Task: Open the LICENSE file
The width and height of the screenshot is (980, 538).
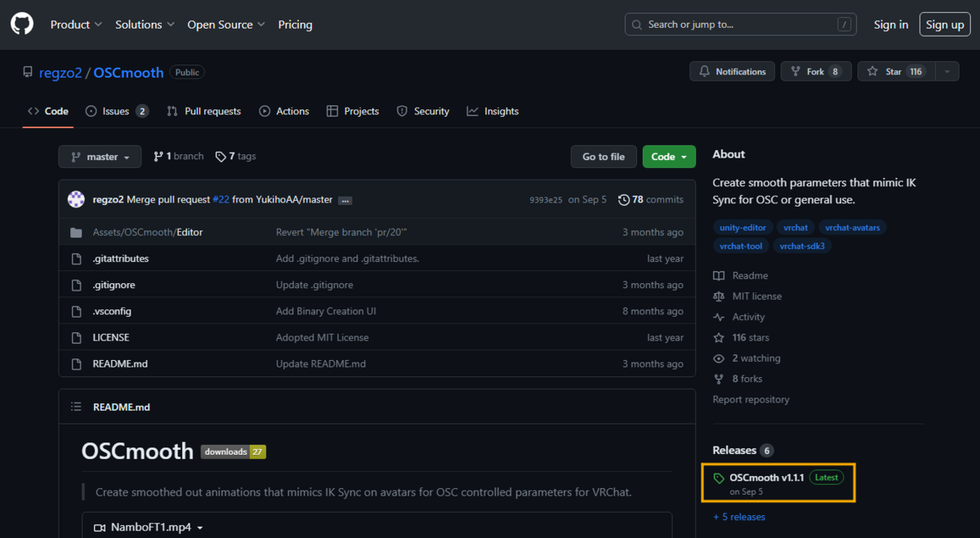Action: coord(111,337)
